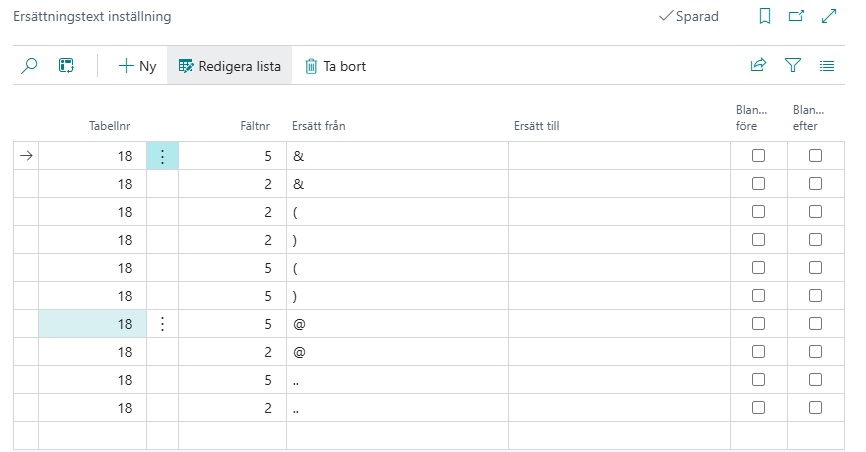
Task: Click the search magnifier icon
Action: pyautogui.click(x=29, y=66)
